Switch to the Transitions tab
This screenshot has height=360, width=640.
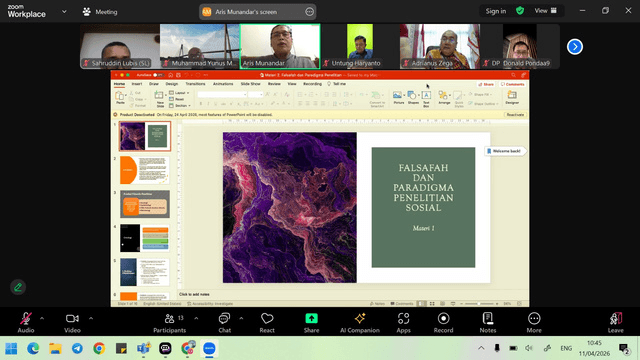pos(195,84)
